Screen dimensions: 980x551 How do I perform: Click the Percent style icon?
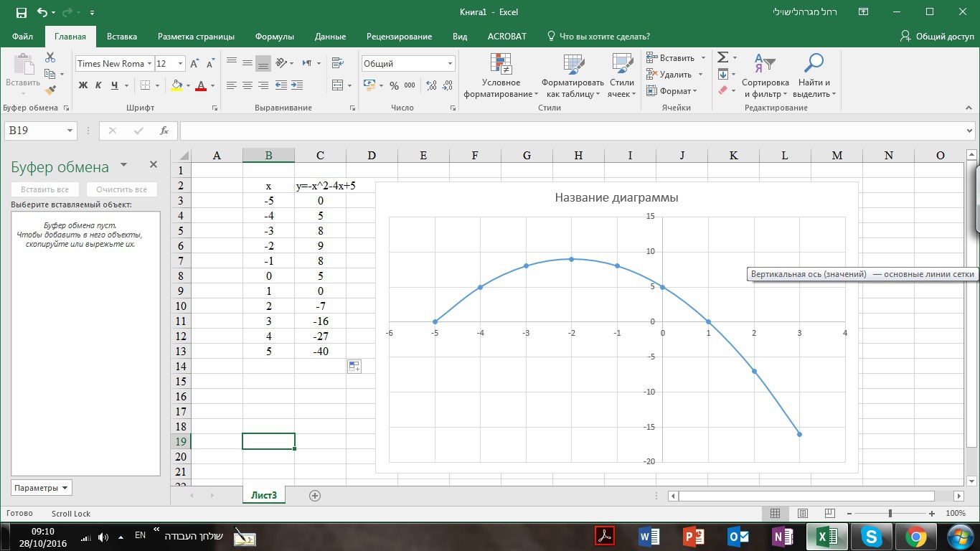[x=394, y=85]
